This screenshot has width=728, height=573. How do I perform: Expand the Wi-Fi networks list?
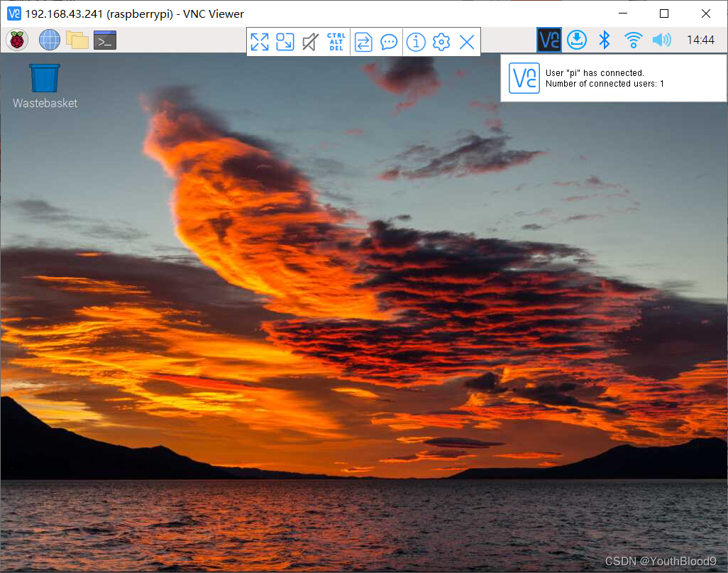tap(633, 40)
